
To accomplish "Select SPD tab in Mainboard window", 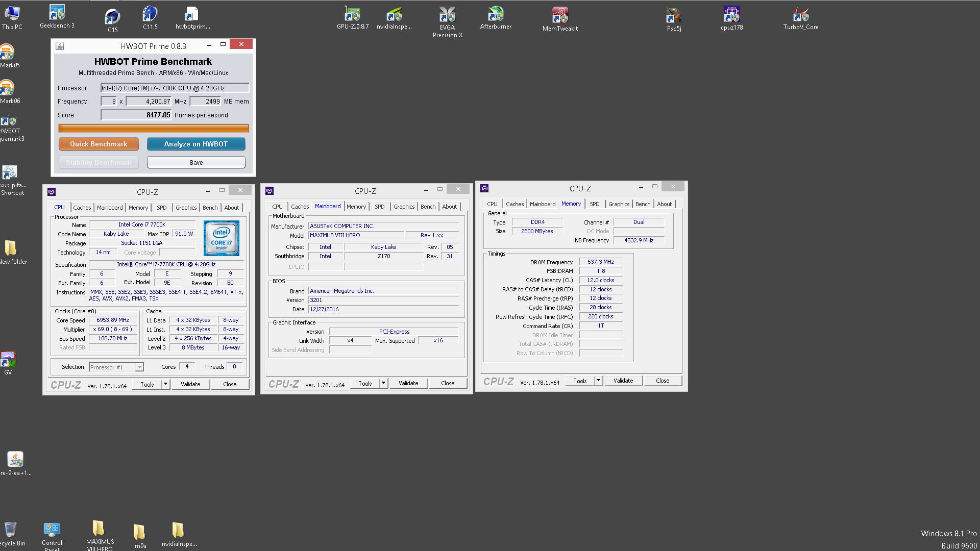I will tap(379, 207).
